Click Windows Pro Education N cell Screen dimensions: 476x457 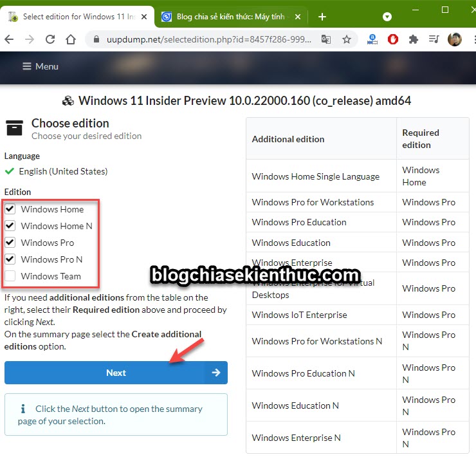tap(321, 373)
